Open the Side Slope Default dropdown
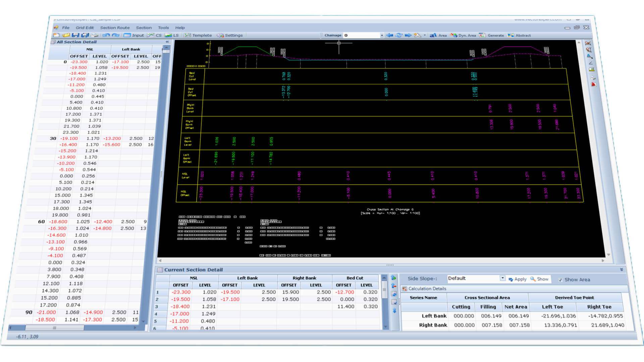This screenshot has width=644, height=362. tap(502, 278)
